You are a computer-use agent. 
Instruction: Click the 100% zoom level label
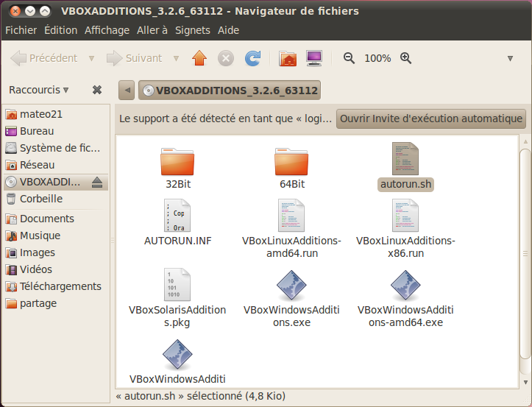pos(377,58)
